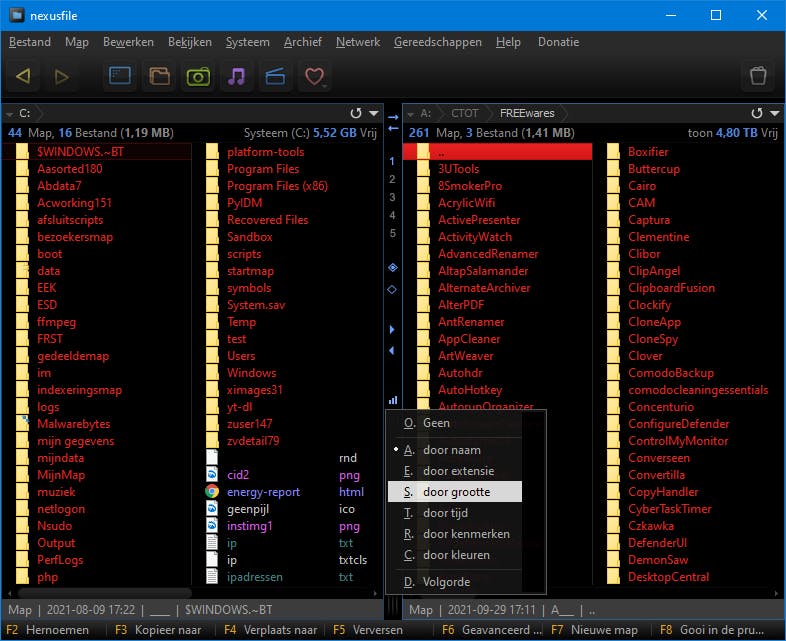Click F8 Gooi in de prullenbak button
This screenshot has height=641, width=786.
coord(712,630)
